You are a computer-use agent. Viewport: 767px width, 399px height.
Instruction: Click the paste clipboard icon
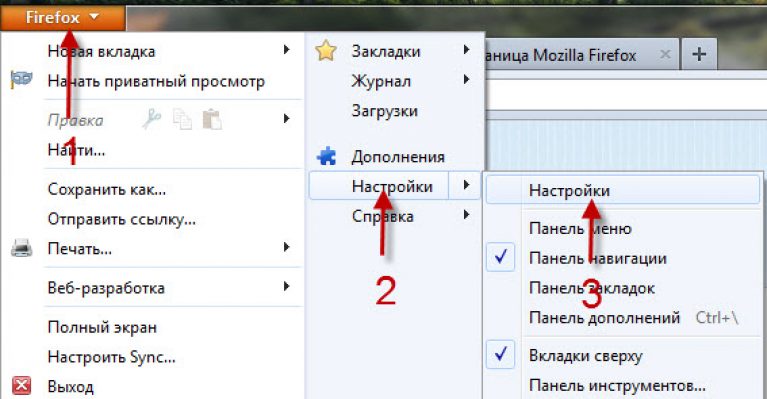pyautogui.click(x=212, y=119)
